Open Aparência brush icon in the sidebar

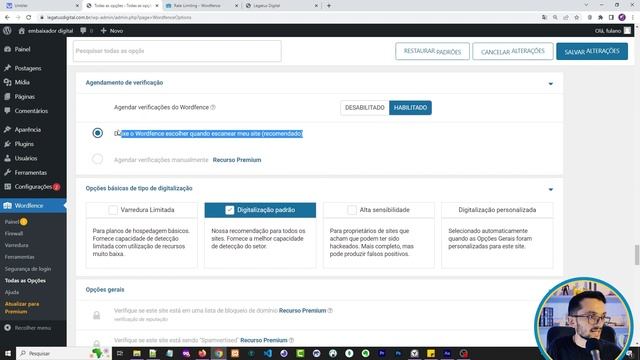click(7, 129)
